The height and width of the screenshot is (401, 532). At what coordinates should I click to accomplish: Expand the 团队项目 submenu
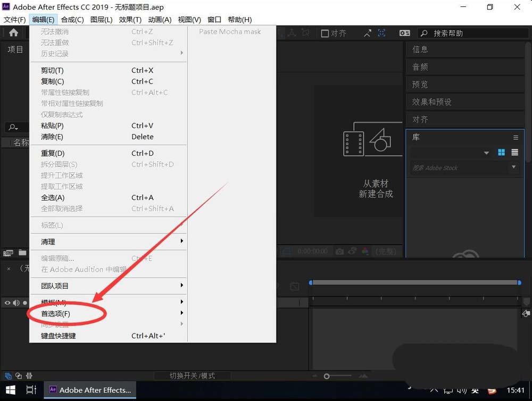coord(109,286)
